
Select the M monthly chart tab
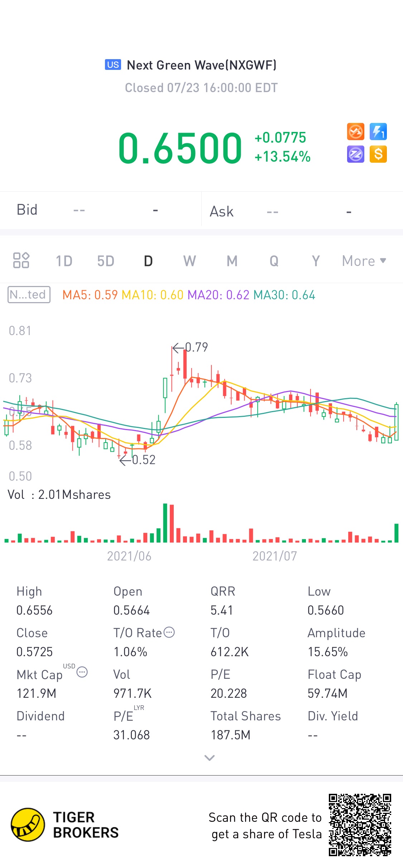(x=232, y=261)
